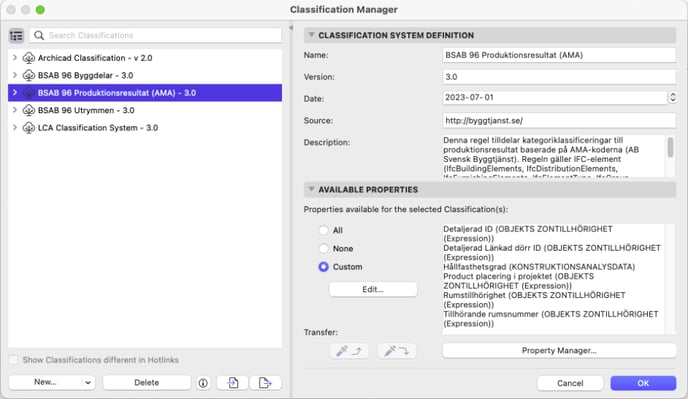This screenshot has width=688, height=399.
Task: Click the Version input field
Action: click(x=559, y=77)
